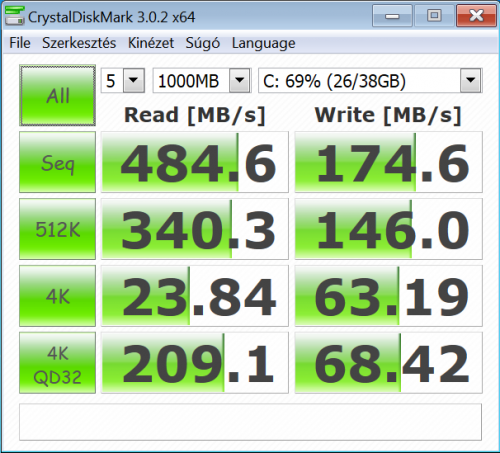Maximize the CrystalDiskMark window
The width and height of the screenshot is (500, 453).
point(434,16)
